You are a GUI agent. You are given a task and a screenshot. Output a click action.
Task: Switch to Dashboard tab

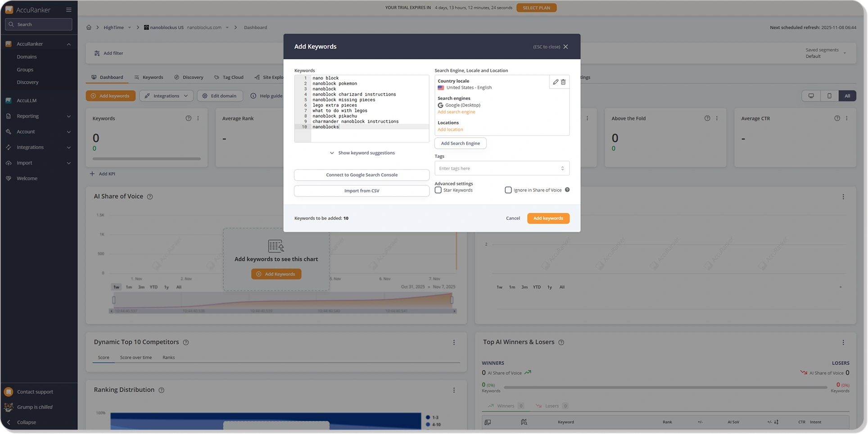(107, 77)
